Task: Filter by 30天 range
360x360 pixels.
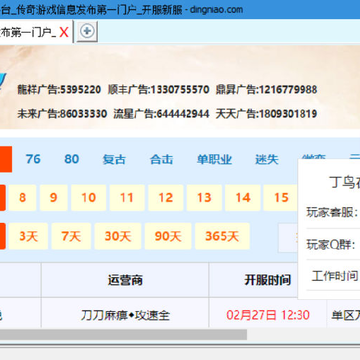Action: (118, 236)
